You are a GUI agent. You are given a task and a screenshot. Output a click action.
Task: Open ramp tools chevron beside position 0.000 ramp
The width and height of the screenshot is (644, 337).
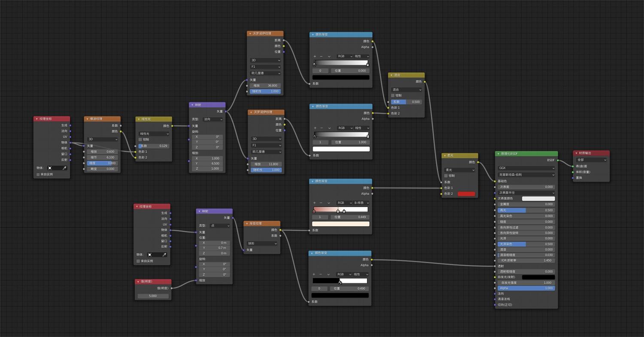click(x=329, y=56)
